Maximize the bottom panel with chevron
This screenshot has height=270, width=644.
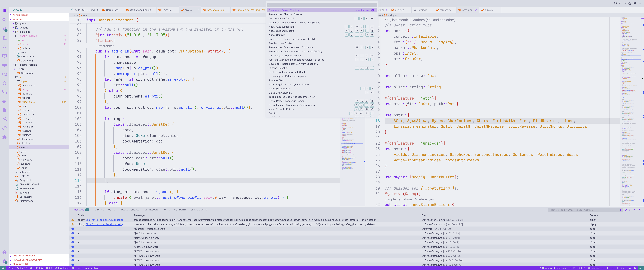coord(635,210)
